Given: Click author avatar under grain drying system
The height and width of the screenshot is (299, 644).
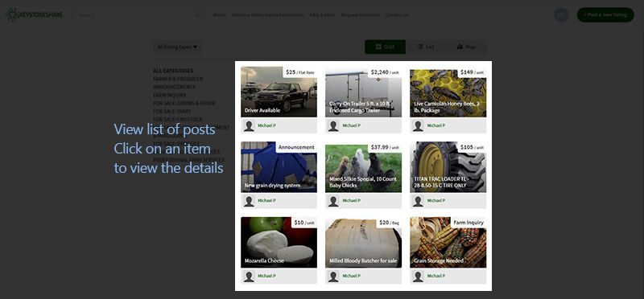Looking at the screenshot, I should pos(249,201).
